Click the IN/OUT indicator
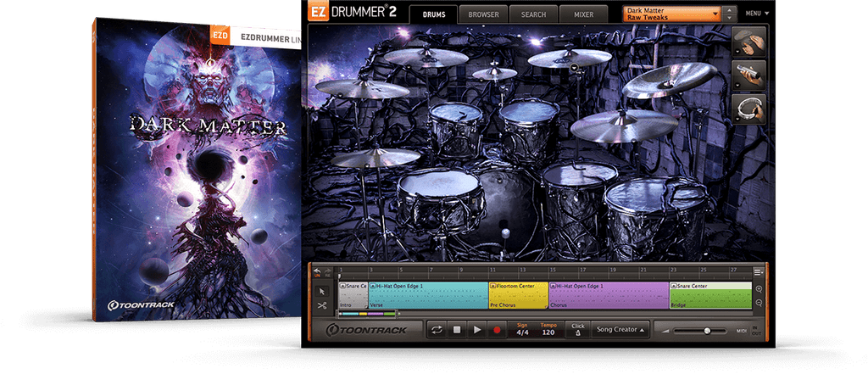Viewport: 868px width, 374px height. [x=756, y=331]
